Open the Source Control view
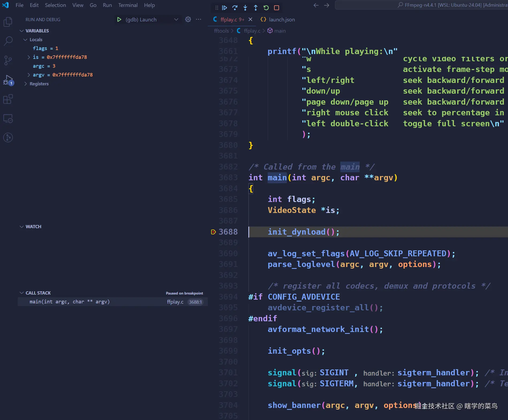508x420 pixels. [x=8, y=60]
